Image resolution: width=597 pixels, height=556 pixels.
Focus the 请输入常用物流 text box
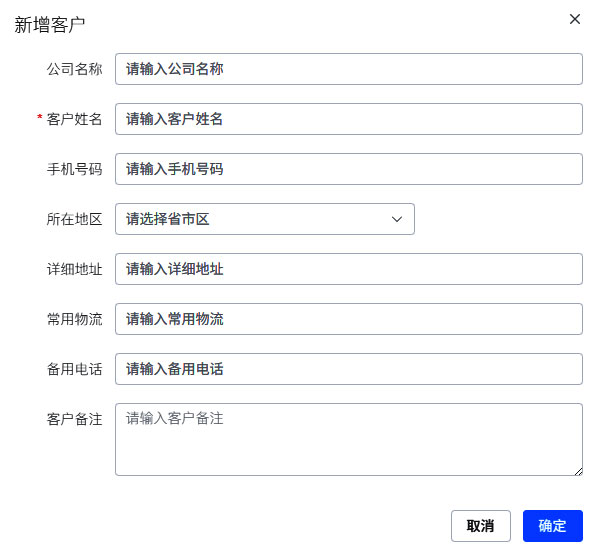349,319
